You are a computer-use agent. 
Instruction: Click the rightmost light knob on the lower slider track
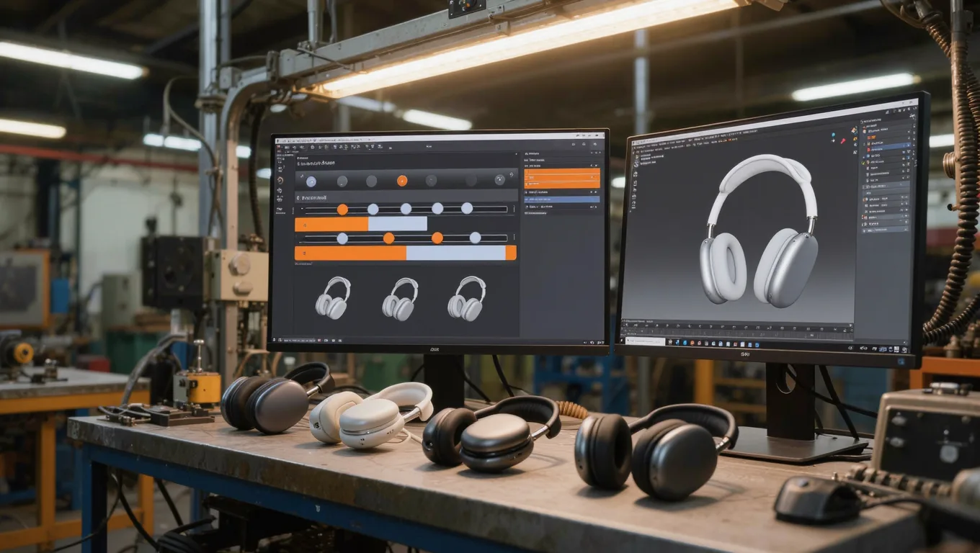tap(476, 238)
